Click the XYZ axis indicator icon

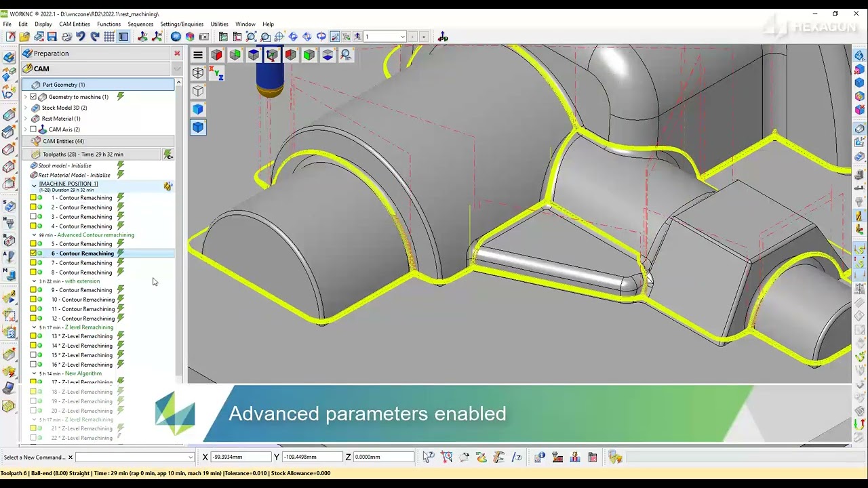click(x=217, y=73)
